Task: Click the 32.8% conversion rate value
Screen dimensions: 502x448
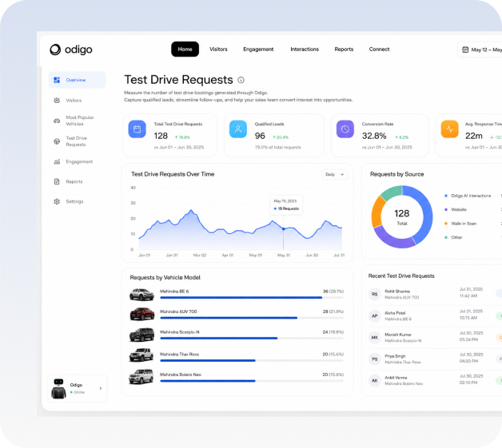Action: 374,136
